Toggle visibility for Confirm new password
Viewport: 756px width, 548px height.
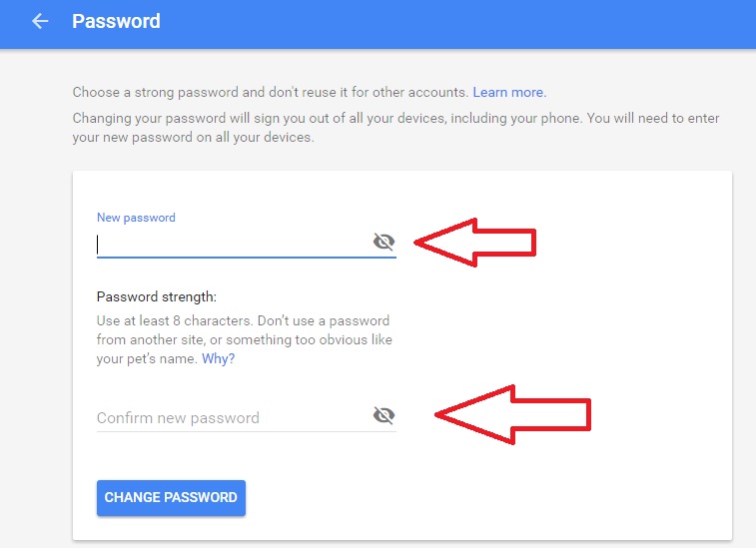[383, 415]
